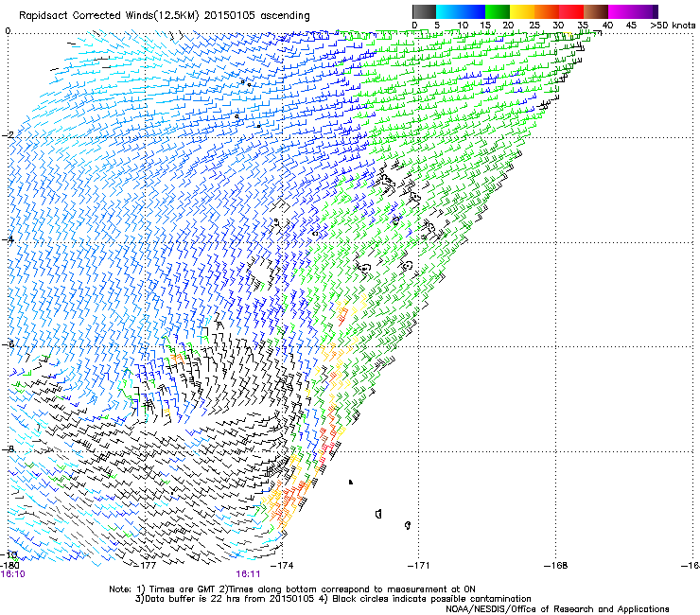Click the note line 'Times are GMT'
Viewport: 700px width, 615px height.
click(183, 589)
